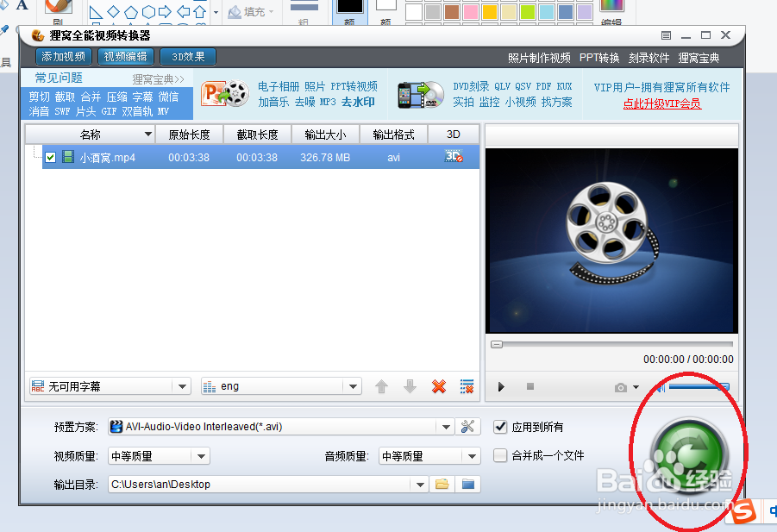777x532 pixels.
Task: Open preset settings tools icon
Action: [x=467, y=427]
